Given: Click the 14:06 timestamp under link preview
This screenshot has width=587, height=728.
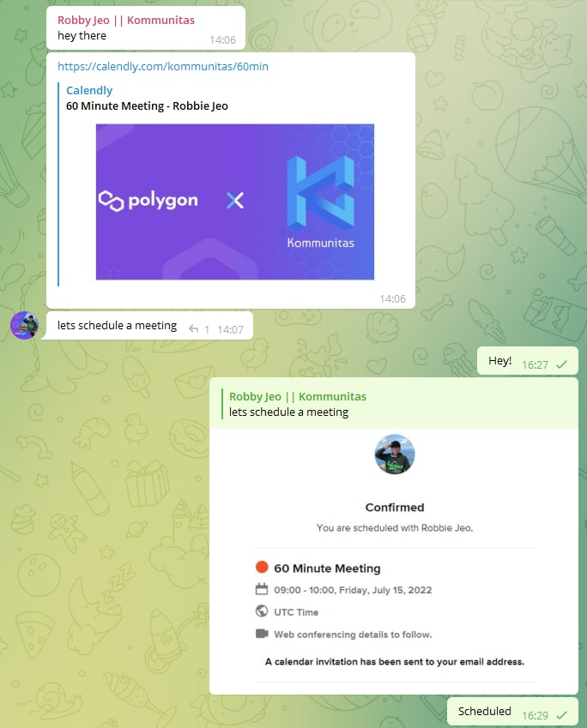Looking at the screenshot, I should 392,299.
